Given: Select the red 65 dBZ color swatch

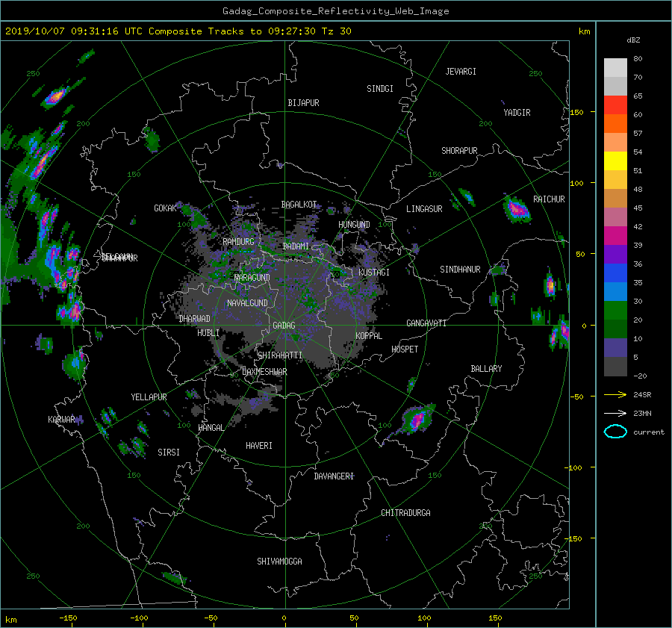Looking at the screenshot, I should 615,105.
